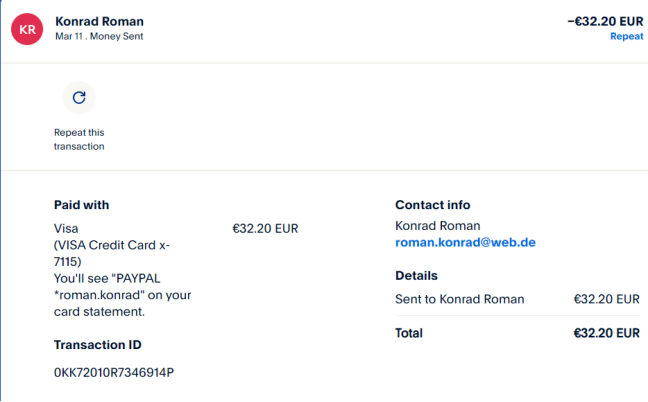Viewport: 648px width, 402px height.
Task: Click the "Transaction ID" heading
Action: (x=98, y=345)
